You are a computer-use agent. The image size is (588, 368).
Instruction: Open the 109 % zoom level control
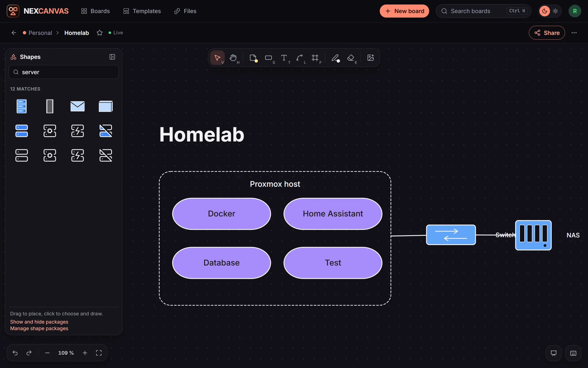[66, 353]
